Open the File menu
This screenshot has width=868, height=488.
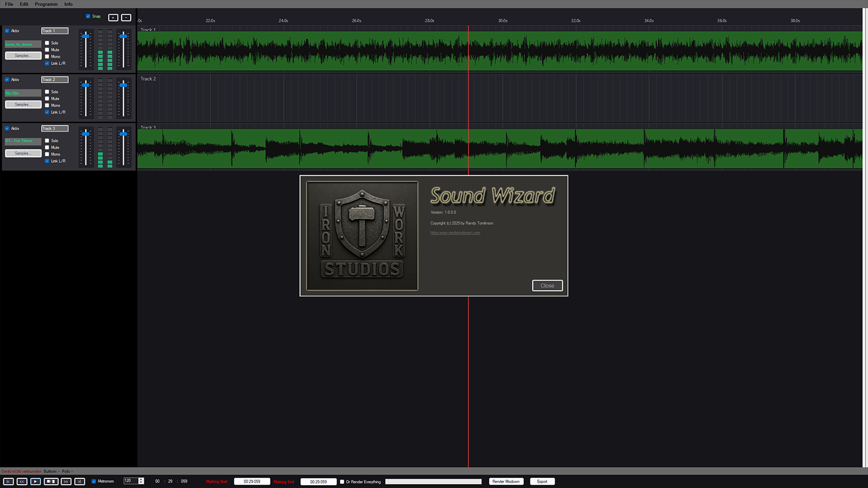point(9,4)
